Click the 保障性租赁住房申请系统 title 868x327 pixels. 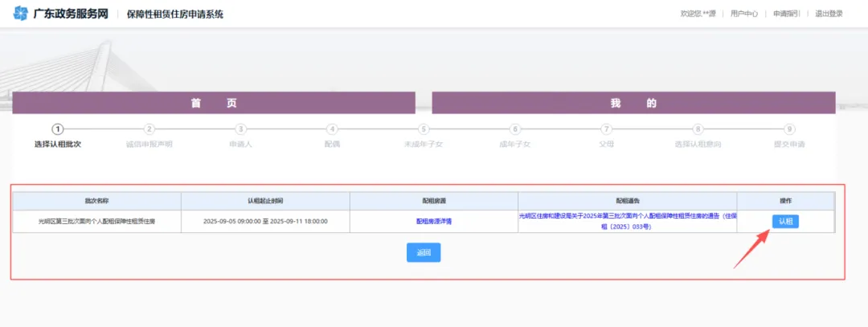(x=175, y=14)
